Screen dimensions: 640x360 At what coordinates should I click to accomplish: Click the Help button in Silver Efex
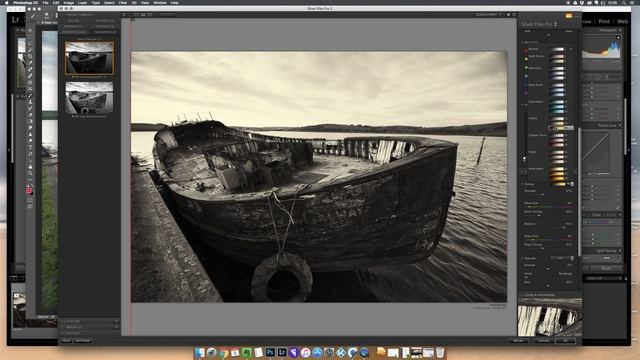point(66,340)
